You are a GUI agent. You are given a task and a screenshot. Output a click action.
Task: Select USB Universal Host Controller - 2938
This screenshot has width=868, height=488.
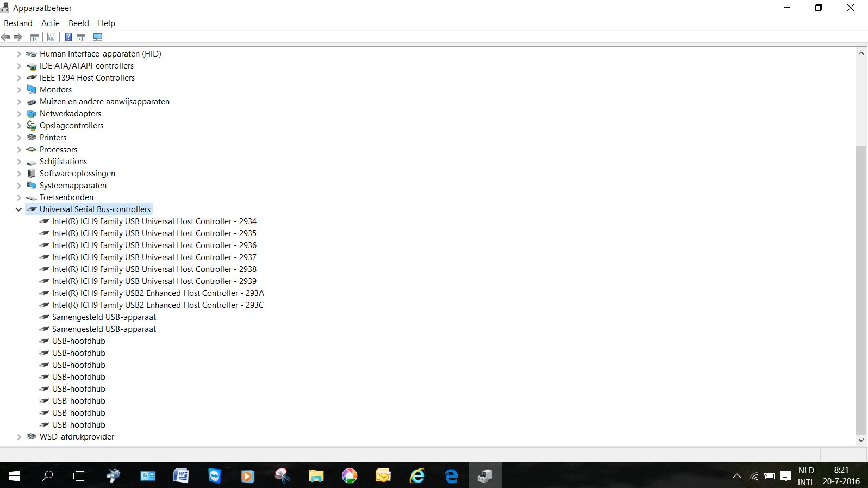(154, 269)
